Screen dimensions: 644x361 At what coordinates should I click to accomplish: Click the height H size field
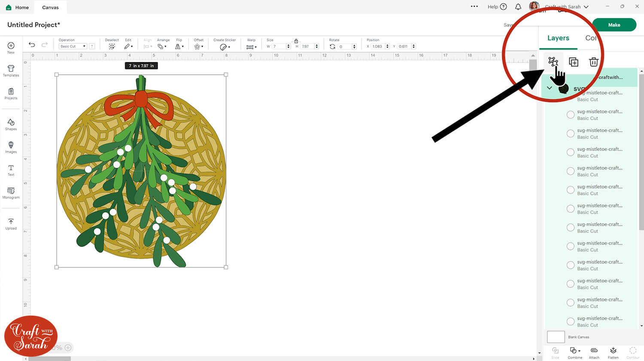307,46
